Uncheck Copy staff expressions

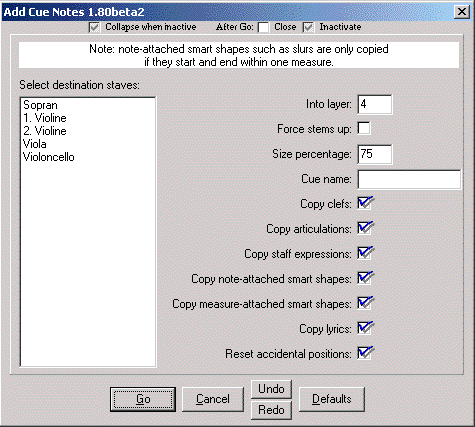pyautogui.click(x=365, y=253)
